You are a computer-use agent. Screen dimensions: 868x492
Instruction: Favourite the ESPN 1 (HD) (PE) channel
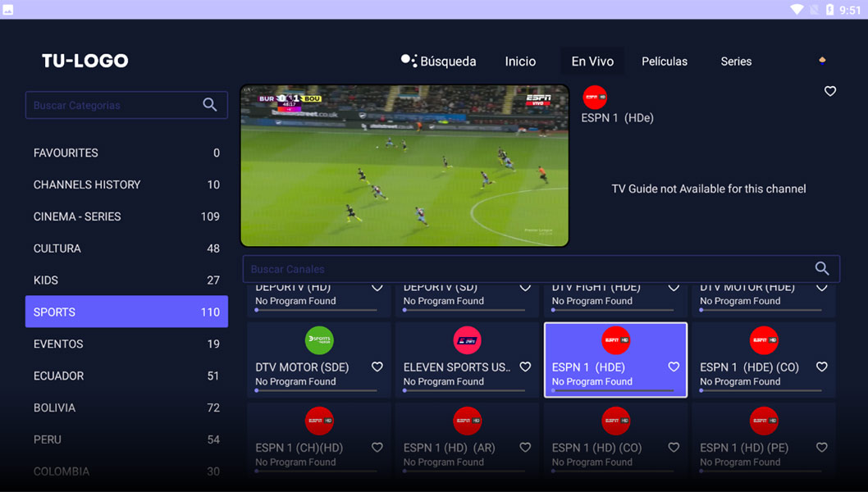[x=821, y=447]
